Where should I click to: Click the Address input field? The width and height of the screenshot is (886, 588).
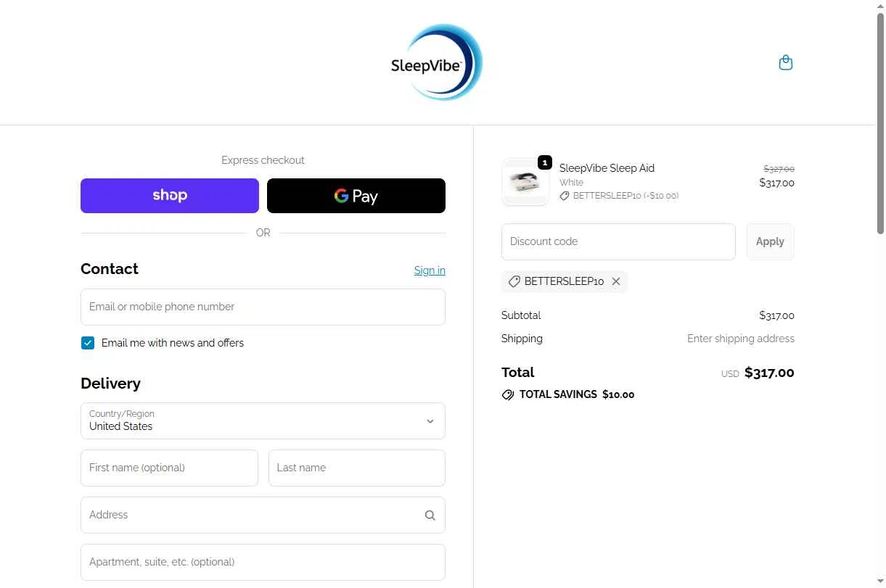263,515
